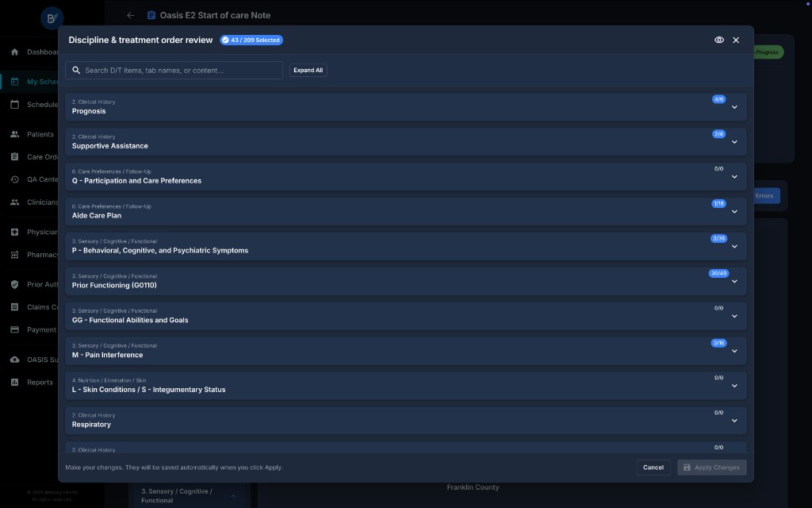Image resolution: width=812 pixels, height=508 pixels.
Task: Expand the Prognosis section chevron
Action: (x=734, y=107)
